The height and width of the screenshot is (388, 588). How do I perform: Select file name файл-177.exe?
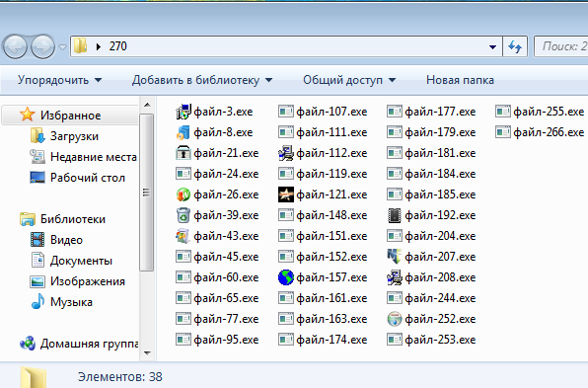(440, 112)
